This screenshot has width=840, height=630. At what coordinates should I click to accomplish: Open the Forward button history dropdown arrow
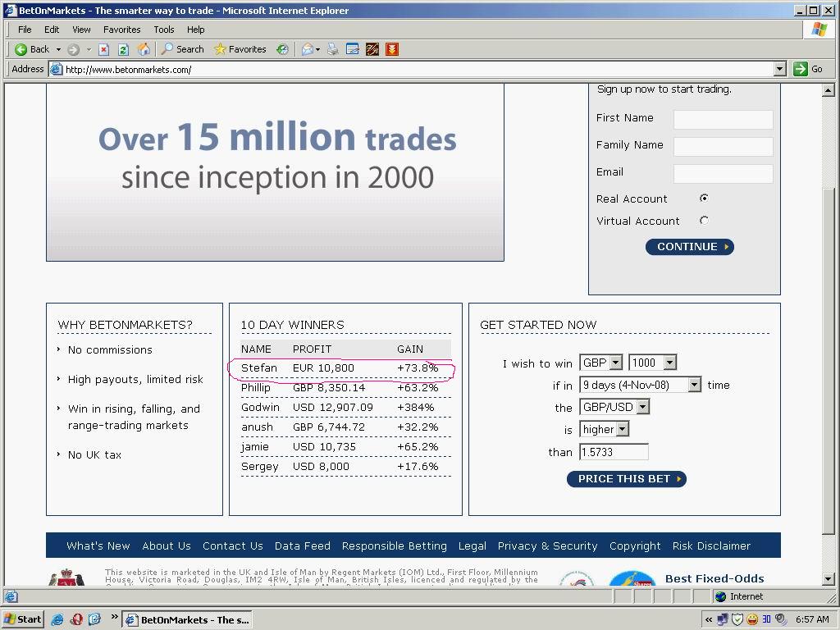pyautogui.click(x=89, y=49)
